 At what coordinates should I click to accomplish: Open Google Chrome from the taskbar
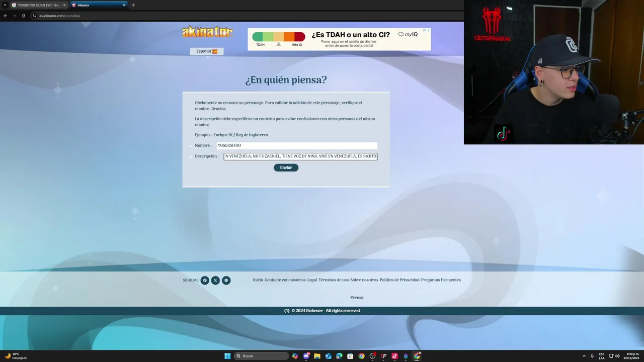[x=361, y=356]
